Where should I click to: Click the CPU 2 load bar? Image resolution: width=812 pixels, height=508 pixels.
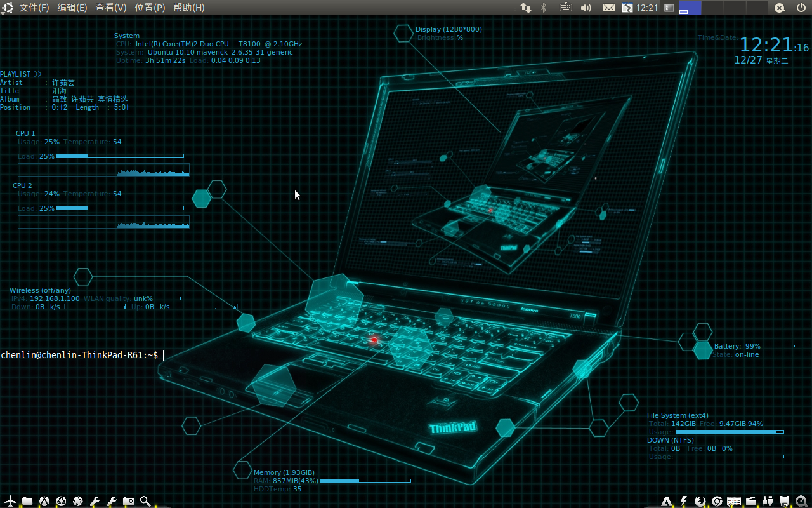(120, 208)
